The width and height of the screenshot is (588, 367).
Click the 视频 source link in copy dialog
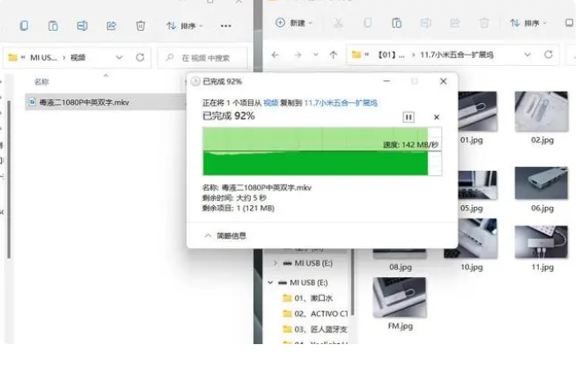(271, 103)
